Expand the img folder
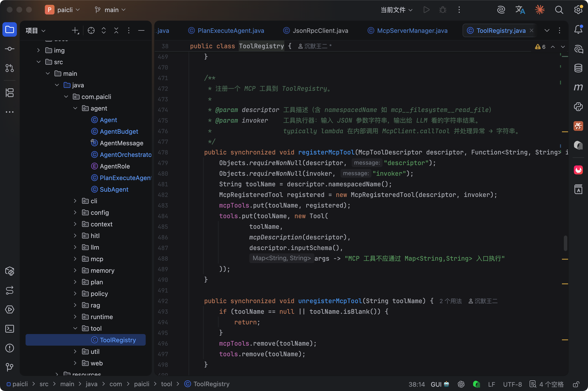Viewport: 588px width, 391px height. coord(38,50)
